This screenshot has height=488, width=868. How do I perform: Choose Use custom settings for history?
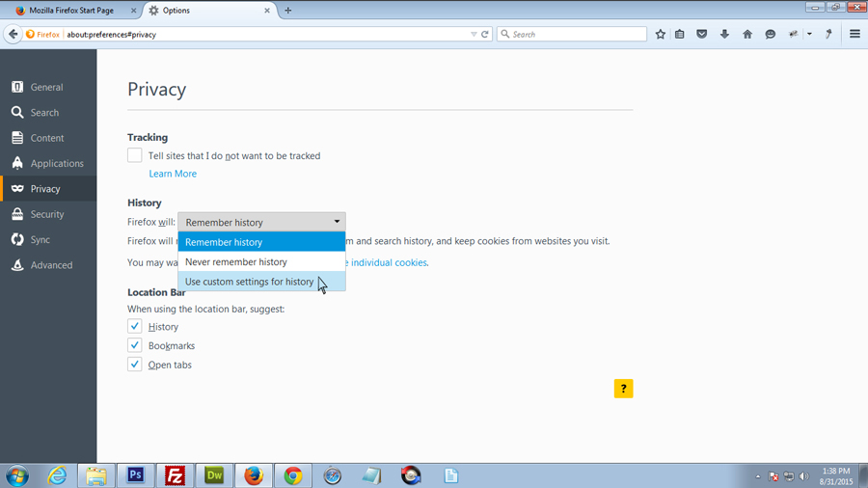pos(261,282)
